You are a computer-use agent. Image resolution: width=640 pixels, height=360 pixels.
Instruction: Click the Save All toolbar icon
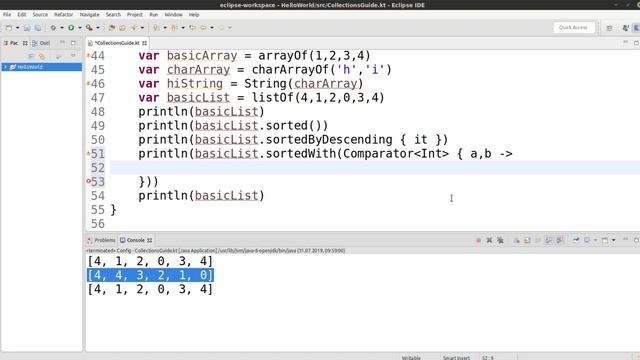tap(38, 28)
